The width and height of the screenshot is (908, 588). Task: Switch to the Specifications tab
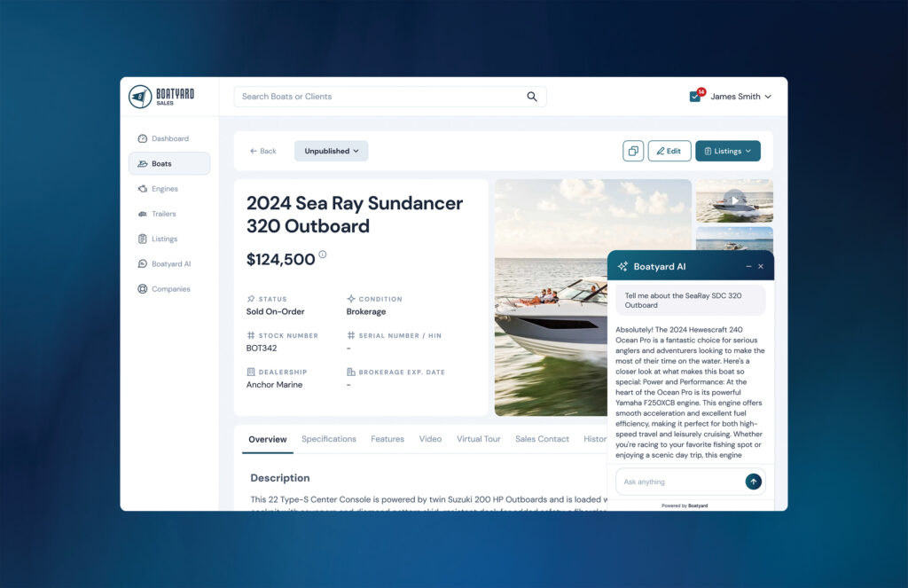click(329, 439)
